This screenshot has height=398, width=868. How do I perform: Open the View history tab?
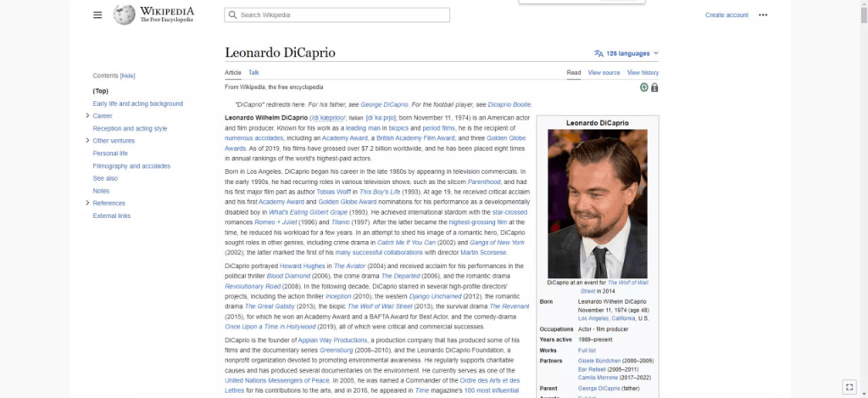point(643,73)
